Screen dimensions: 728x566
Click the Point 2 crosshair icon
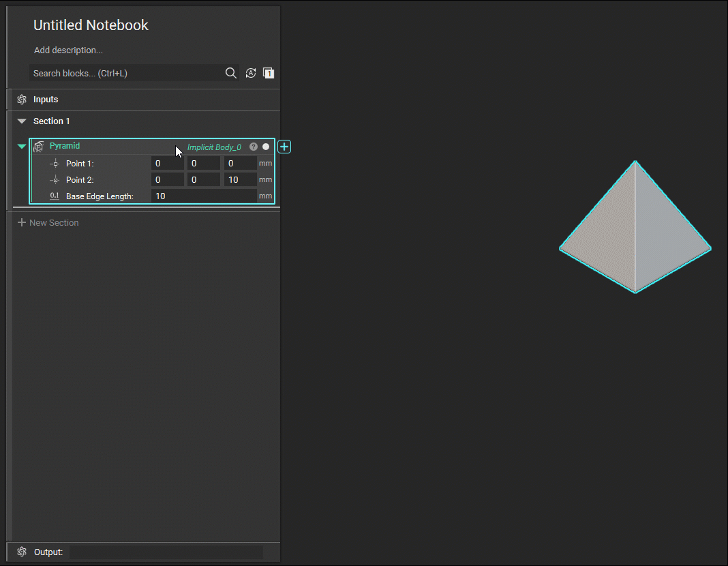click(x=55, y=180)
